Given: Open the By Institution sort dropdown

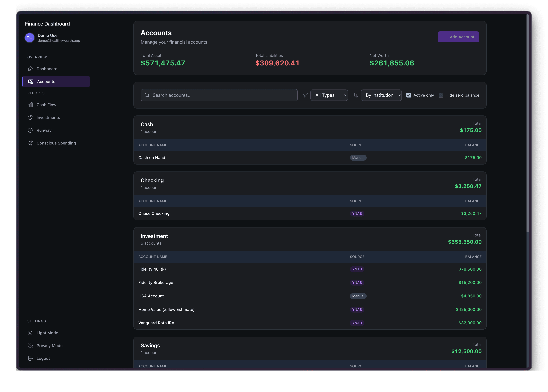Looking at the screenshot, I should 381,95.
